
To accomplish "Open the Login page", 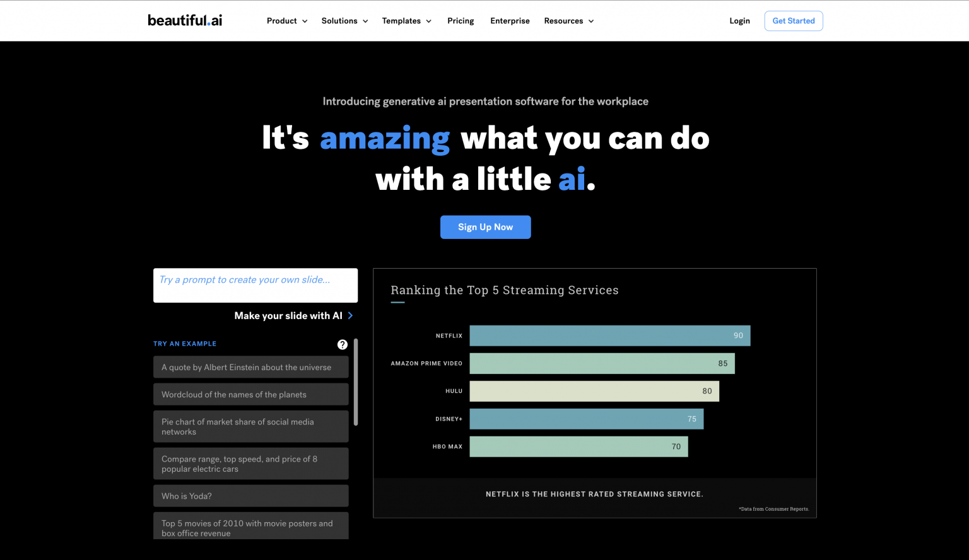I will click(739, 21).
